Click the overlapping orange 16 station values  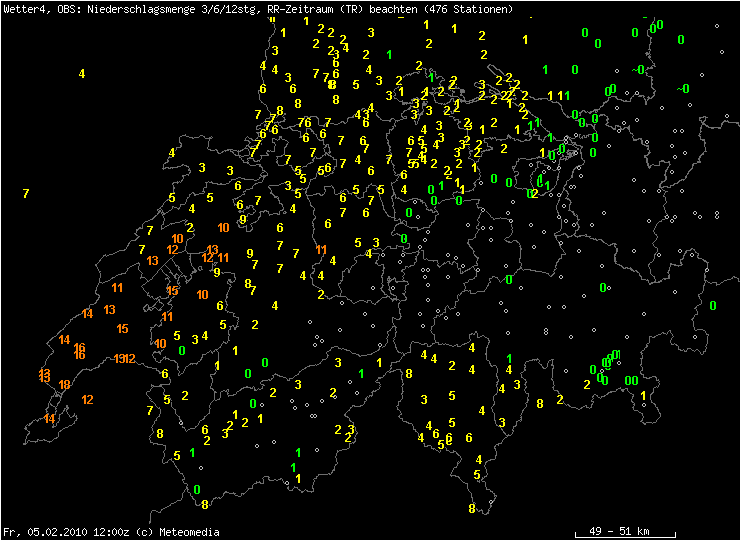click(79, 351)
